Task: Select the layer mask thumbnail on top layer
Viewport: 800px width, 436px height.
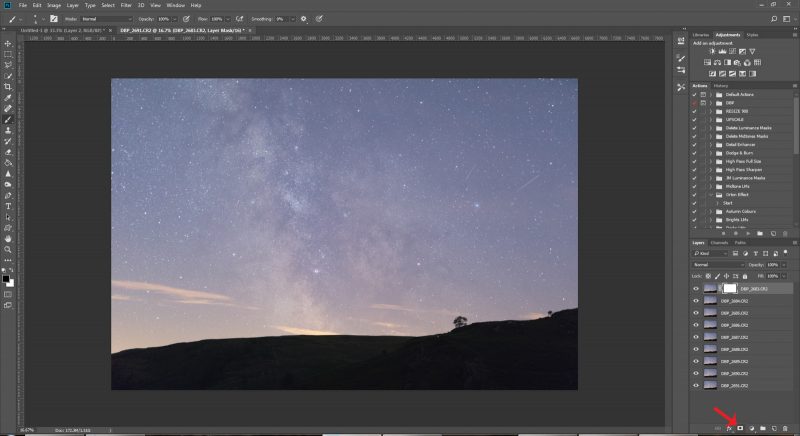Action: [x=730, y=289]
